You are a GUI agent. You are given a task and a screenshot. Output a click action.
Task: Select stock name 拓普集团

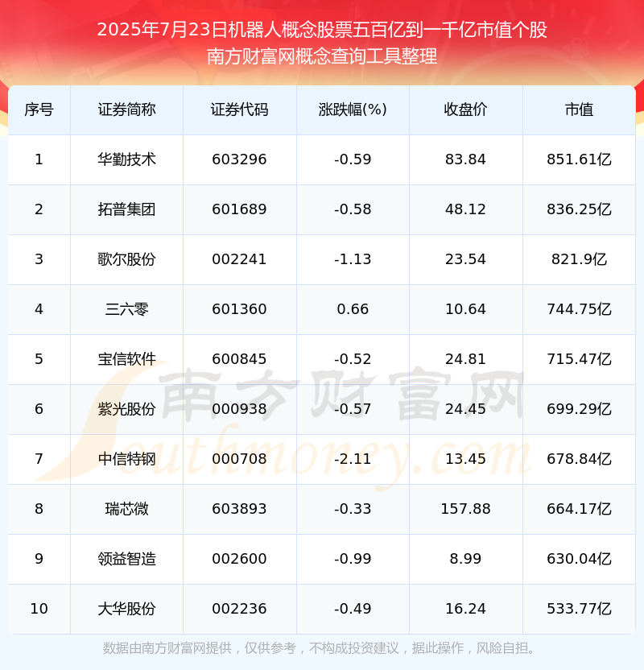(x=126, y=209)
